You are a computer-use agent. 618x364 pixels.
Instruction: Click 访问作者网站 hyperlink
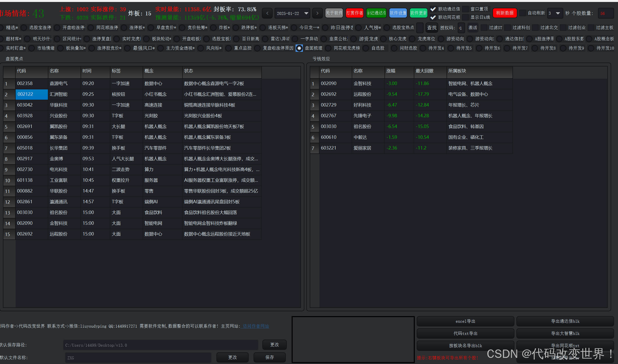[x=256, y=326]
